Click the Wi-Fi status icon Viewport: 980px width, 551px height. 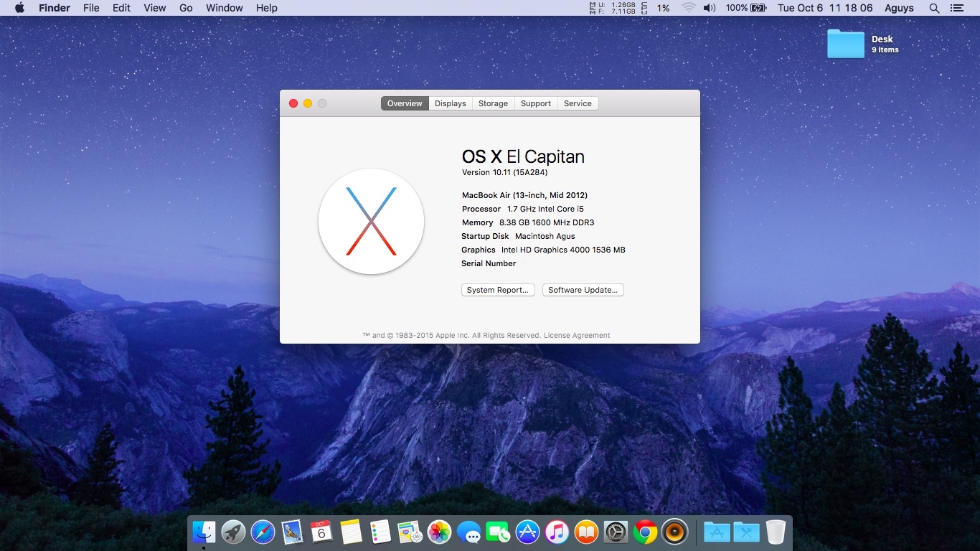pos(689,8)
